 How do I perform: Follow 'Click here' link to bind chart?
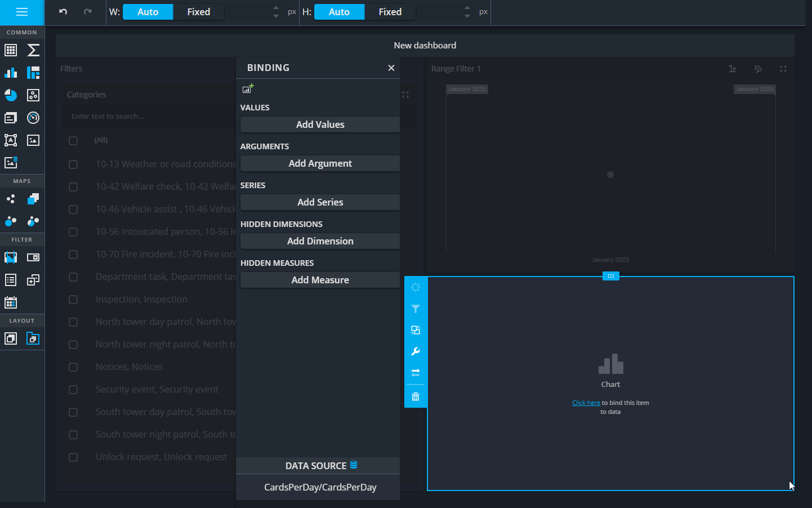[x=586, y=403]
